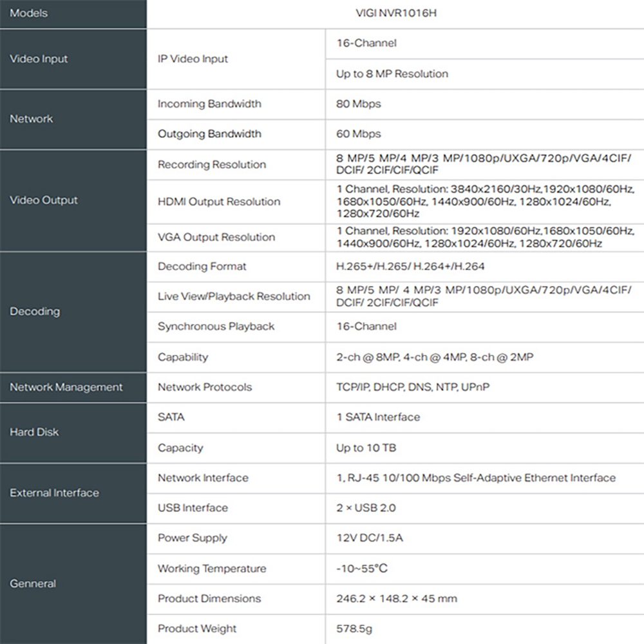Select the Network Protocols value
Image resolution: width=644 pixels, height=644 pixels.
tap(413, 387)
